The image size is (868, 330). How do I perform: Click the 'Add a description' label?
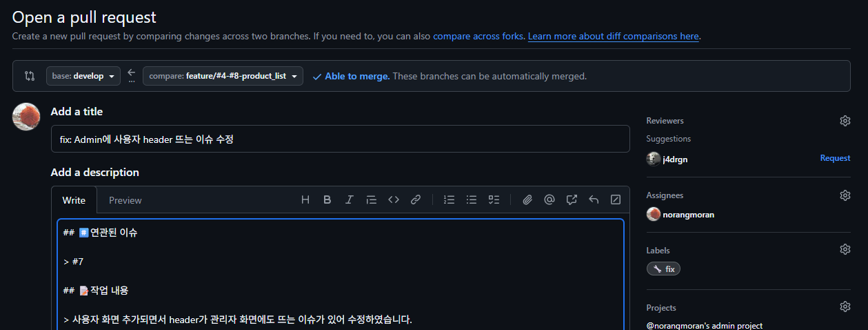coord(95,173)
